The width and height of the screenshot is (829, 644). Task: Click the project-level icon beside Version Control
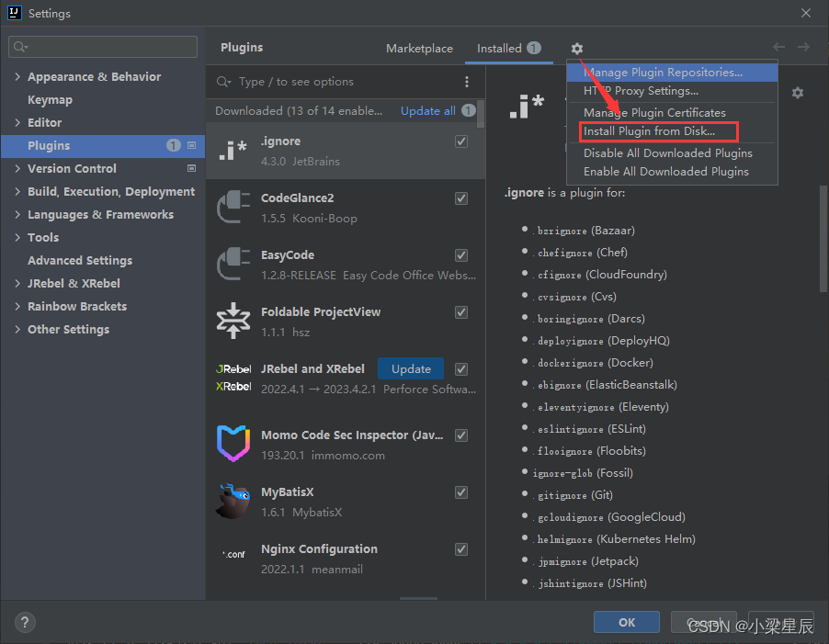click(191, 168)
